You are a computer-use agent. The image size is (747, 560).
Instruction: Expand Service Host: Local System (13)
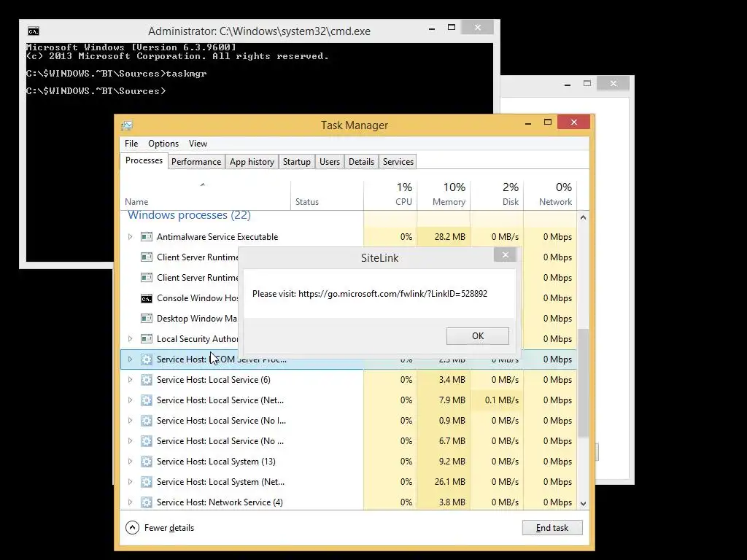click(x=130, y=462)
